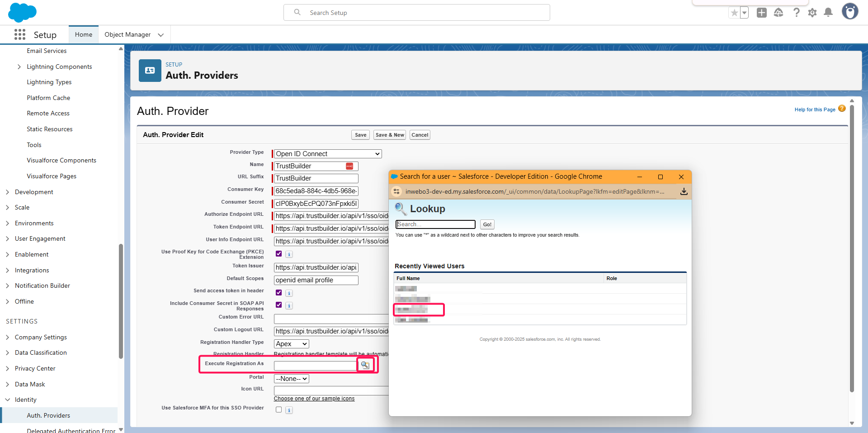The image size is (868, 433).
Task: Select Auth. Providers in the sidebar
Action: [x=48, y=415]
